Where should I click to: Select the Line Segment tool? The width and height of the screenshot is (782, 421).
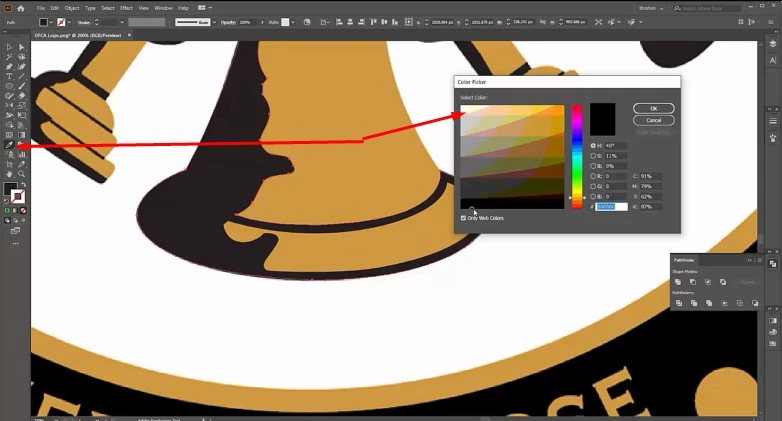(21, 76)
